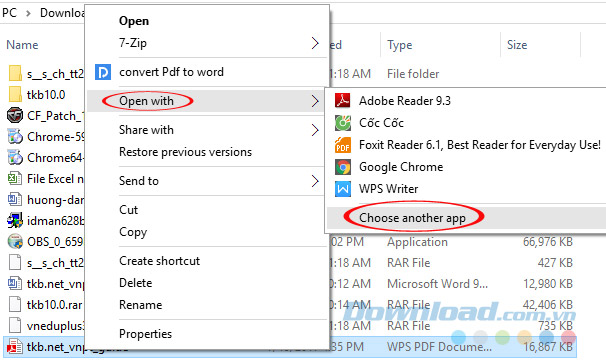Expand the Open with submenu arrow

(315, 101)
